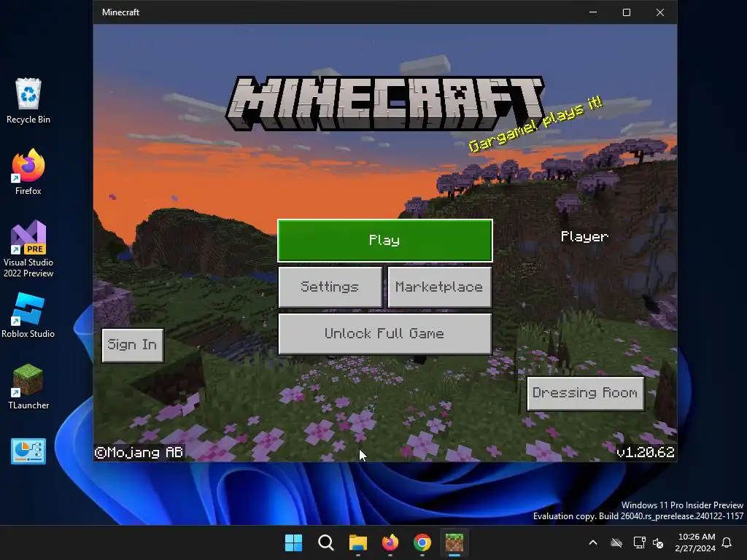Show hidden system tray icons

click(593, 542)
